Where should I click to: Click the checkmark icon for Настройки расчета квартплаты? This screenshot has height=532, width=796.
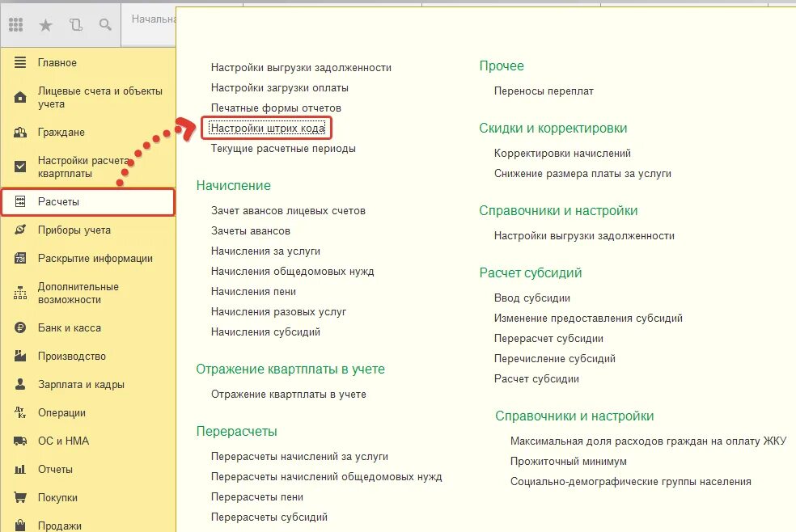(20, 167)
